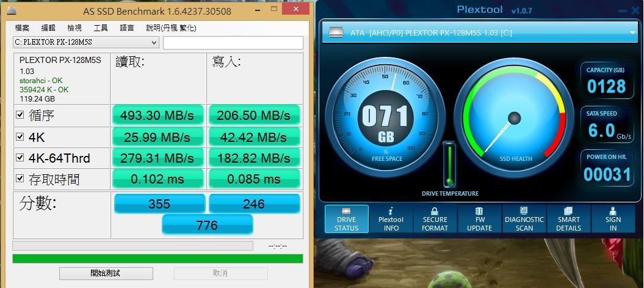
Task: Open the 檔案 menu in AS SSD
Action: [22, 28]
